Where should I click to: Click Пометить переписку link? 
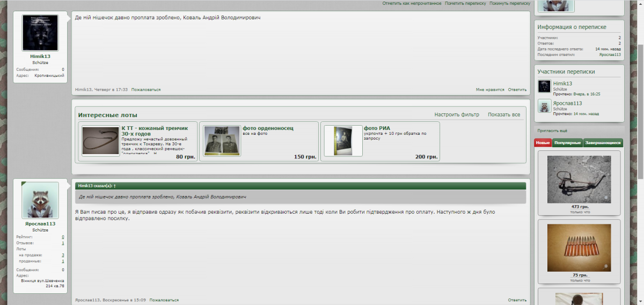(465, 3)
